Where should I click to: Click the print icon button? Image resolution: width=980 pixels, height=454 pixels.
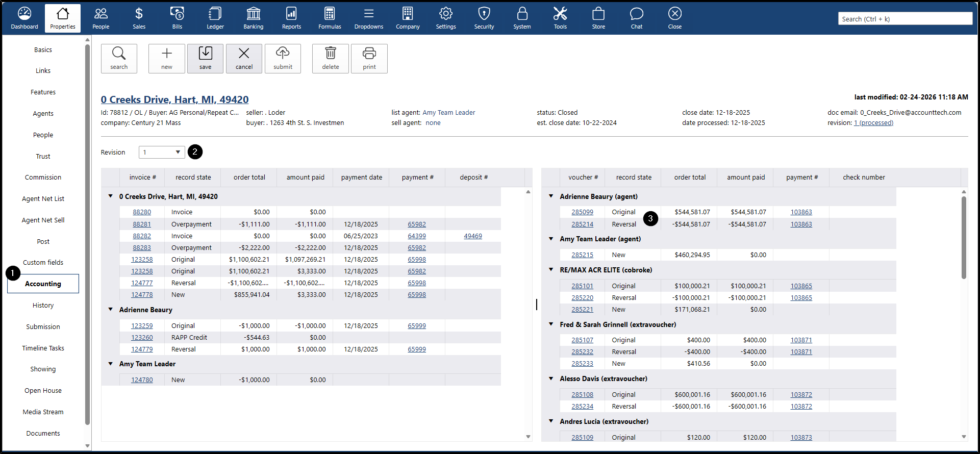coord(369,59)
